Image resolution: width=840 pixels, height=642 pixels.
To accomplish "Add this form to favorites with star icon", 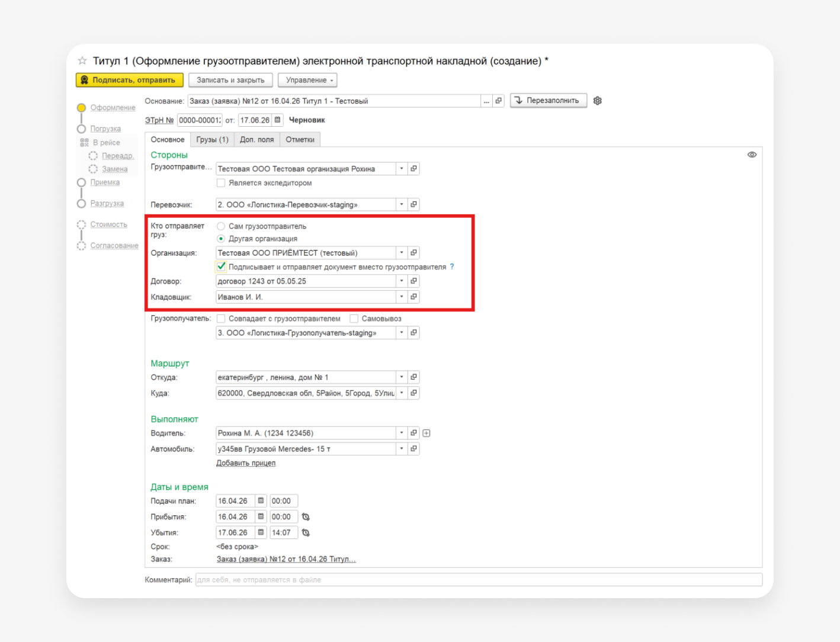I will [82, 60].
